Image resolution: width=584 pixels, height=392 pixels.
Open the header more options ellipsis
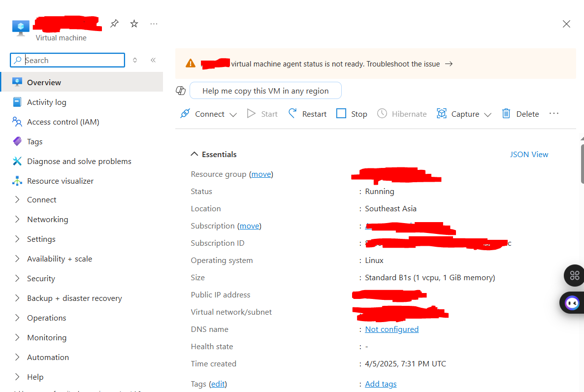coord(154,24)
